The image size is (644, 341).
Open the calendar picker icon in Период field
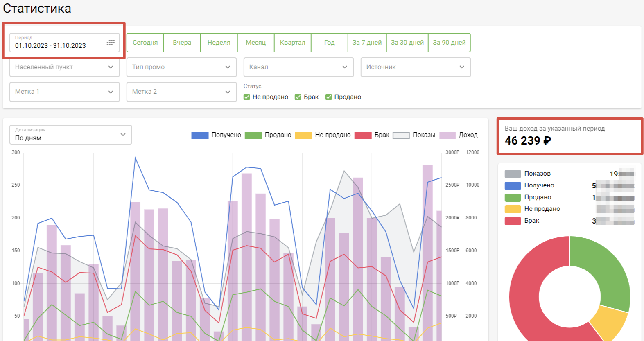111,43
